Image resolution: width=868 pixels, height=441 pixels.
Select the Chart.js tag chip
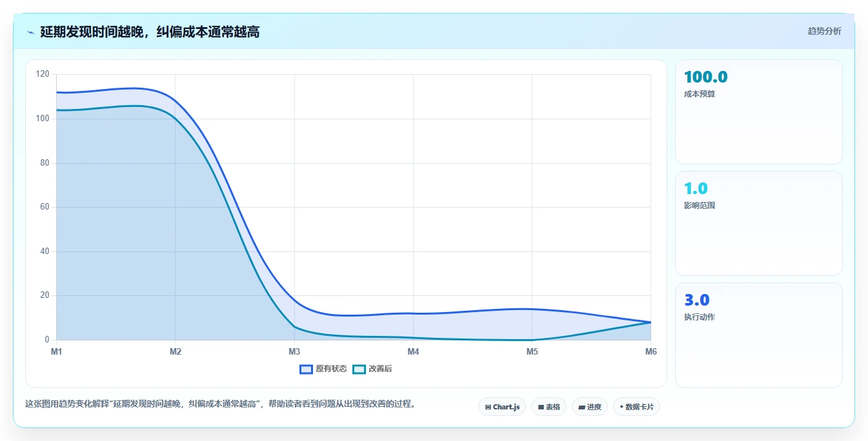502,407
